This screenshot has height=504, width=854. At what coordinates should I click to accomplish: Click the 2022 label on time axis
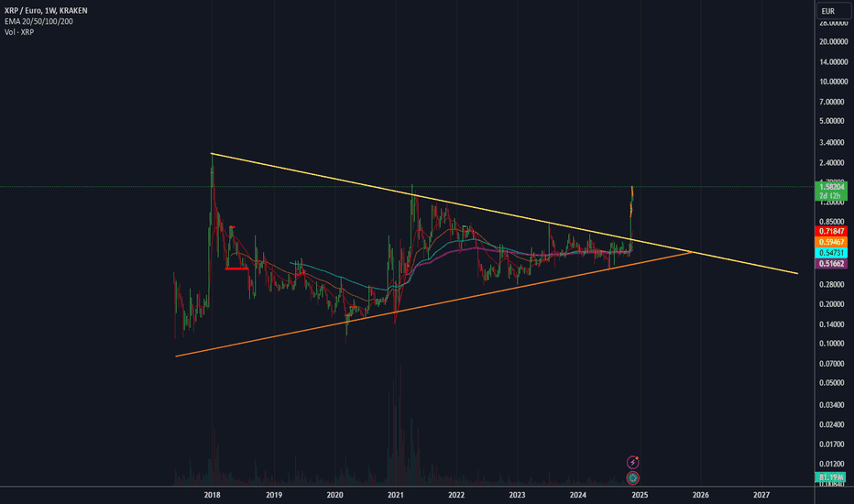coord(456,495)
